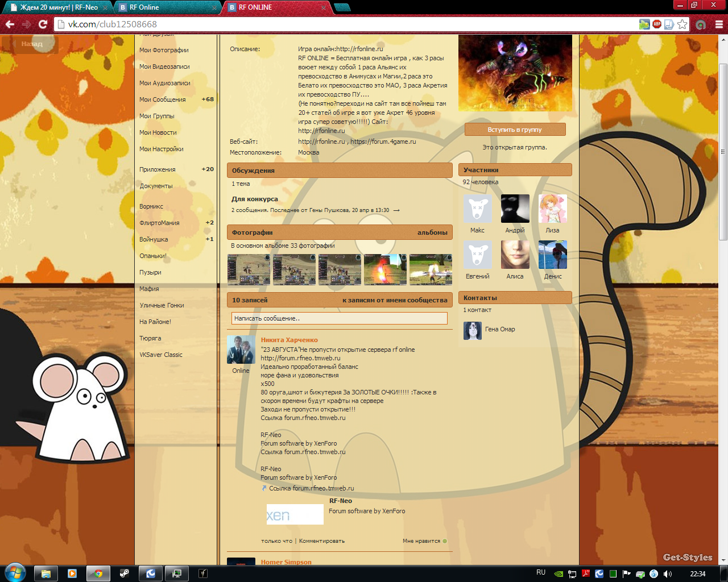Screen dimensions: 728x582
Task: Click the xen link preview thumbnail
Action: pyautogui.click(x=295, y=514)
